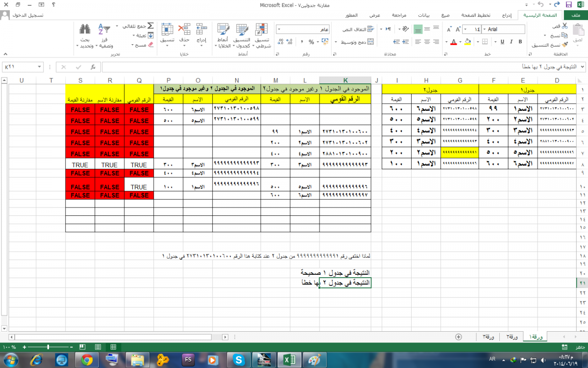This screenshot has height=368, width=588.
Task: Click the Decrease Decimal icon
Action: [280, 42]
